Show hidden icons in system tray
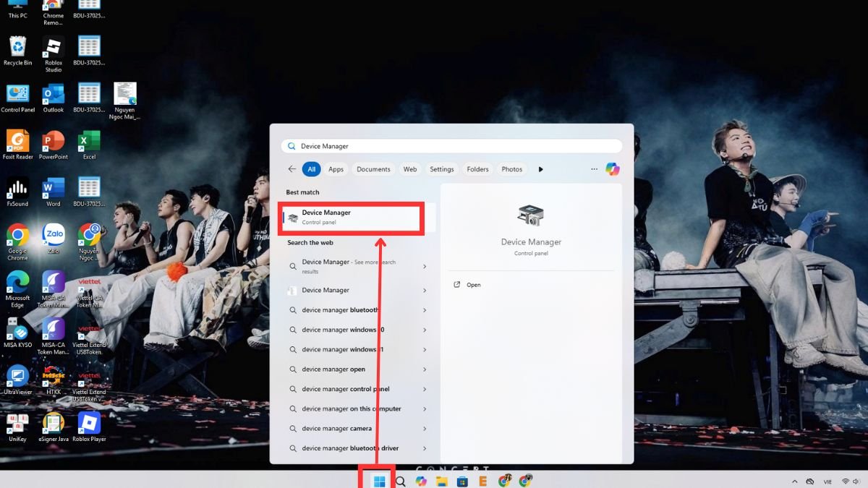 [x=794, y=480]
